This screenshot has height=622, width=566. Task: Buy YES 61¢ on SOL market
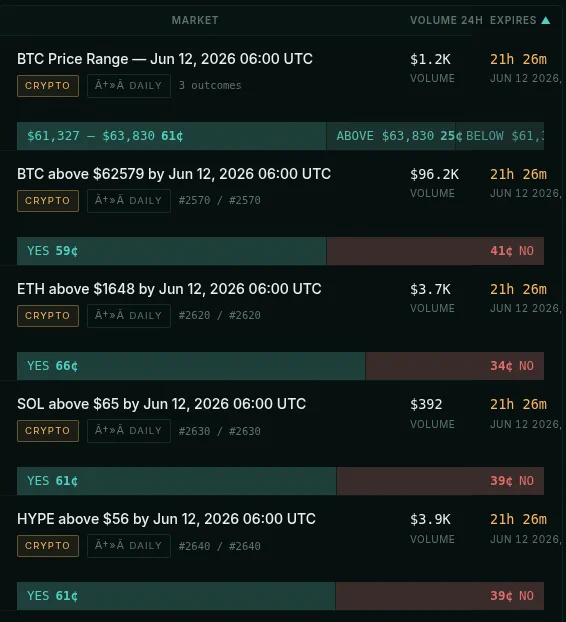(177, 481)
